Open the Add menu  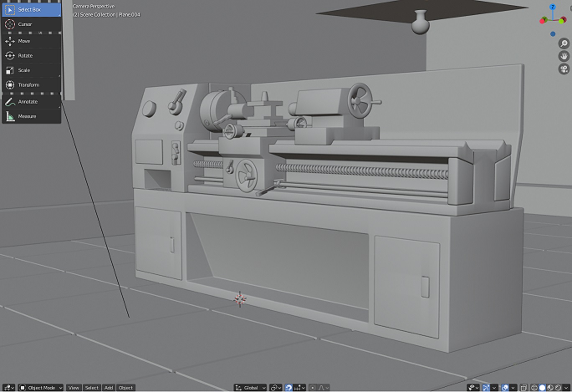click(109, 388)
